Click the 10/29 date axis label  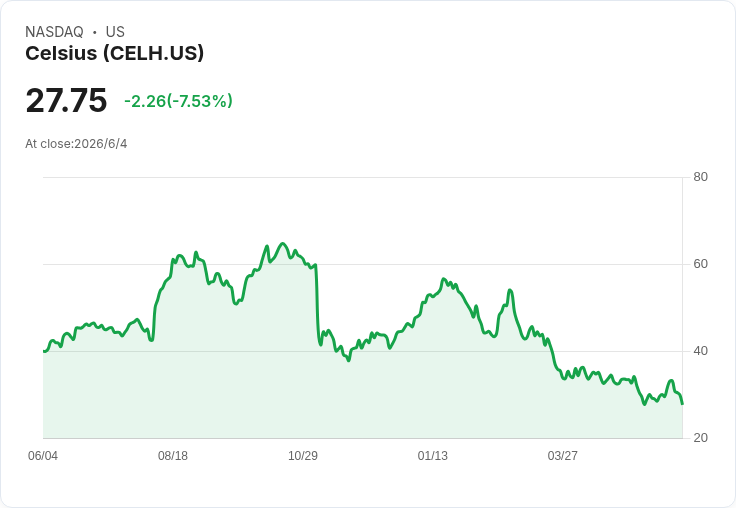click(303, 455)
